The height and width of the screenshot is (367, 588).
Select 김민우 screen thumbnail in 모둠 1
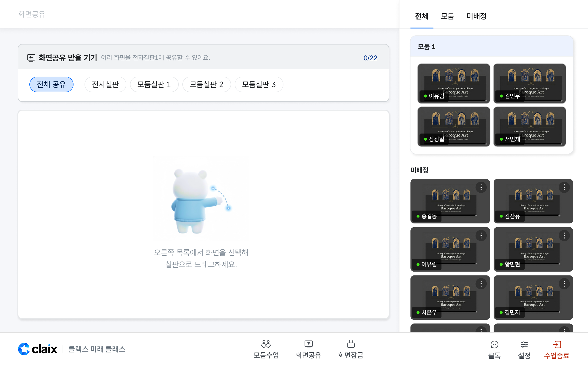(529, 83)
